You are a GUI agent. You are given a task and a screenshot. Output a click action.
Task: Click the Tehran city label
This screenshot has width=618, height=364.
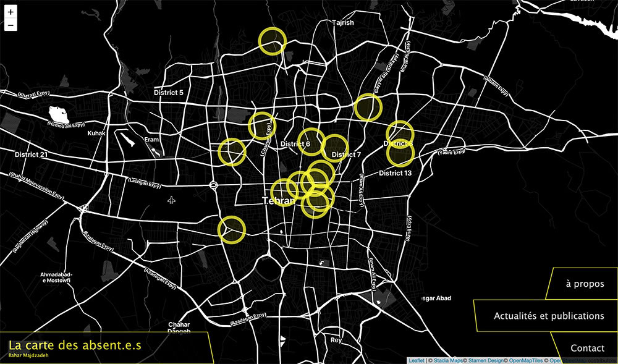279,201
